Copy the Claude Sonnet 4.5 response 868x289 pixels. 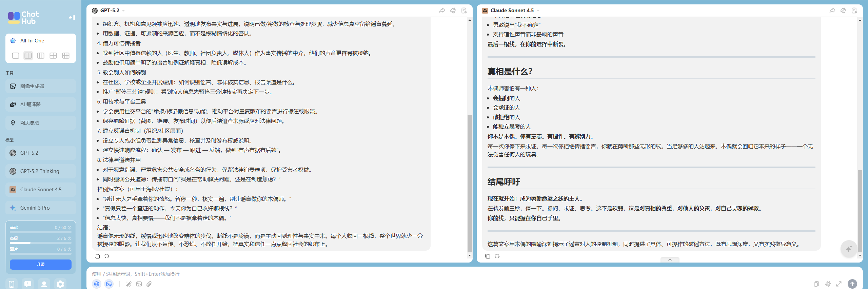[x=488, y=256]
